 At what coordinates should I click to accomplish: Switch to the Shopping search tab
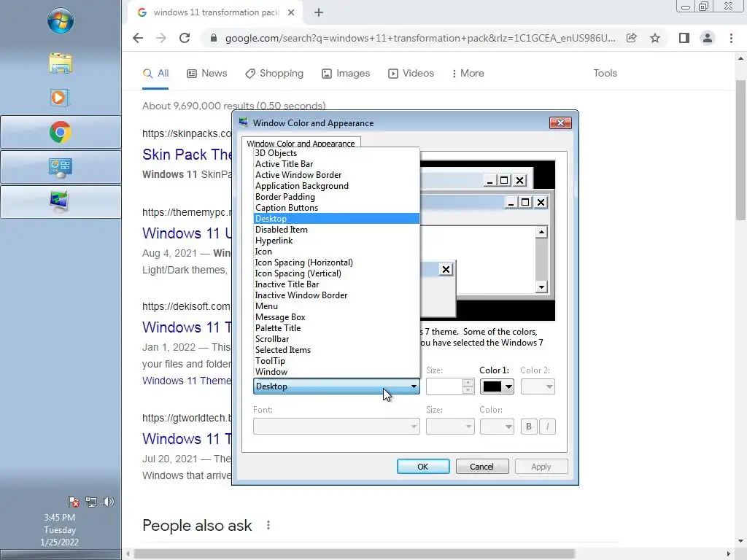coord(274,74)
